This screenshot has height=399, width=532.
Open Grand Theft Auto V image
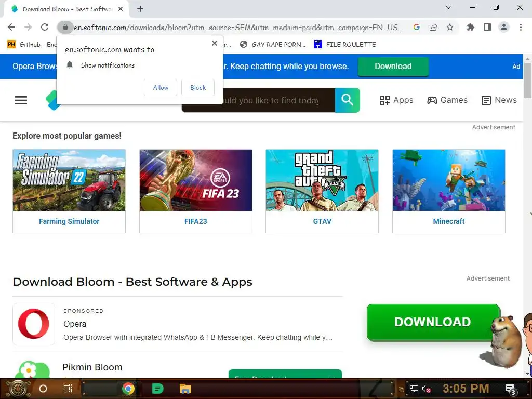pyautogui.click(x=322, y=180)
